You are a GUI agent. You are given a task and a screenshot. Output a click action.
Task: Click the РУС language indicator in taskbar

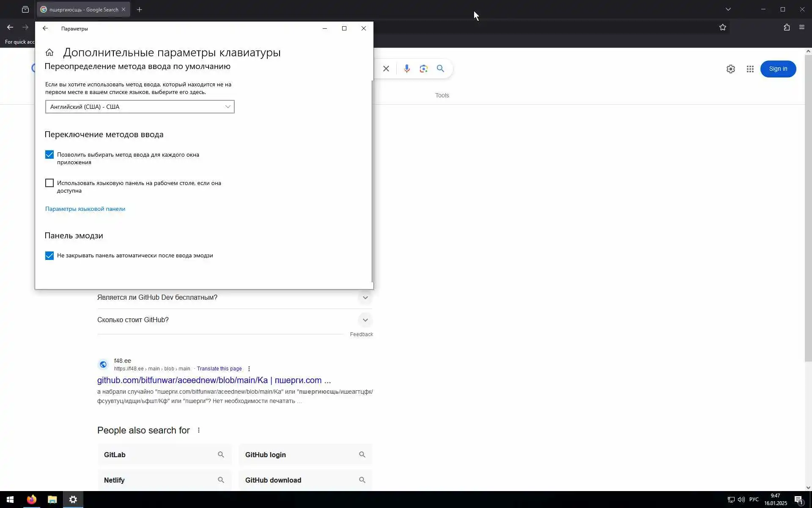[x=754, y=500]
